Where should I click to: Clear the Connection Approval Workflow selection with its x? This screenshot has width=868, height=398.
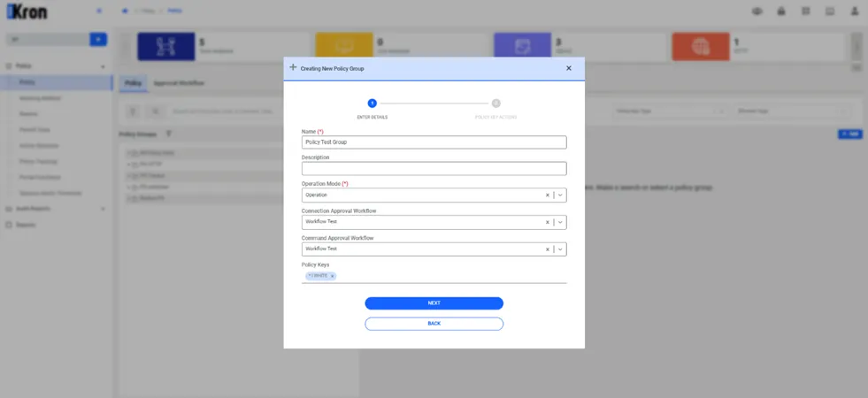(x=548, y=223)
